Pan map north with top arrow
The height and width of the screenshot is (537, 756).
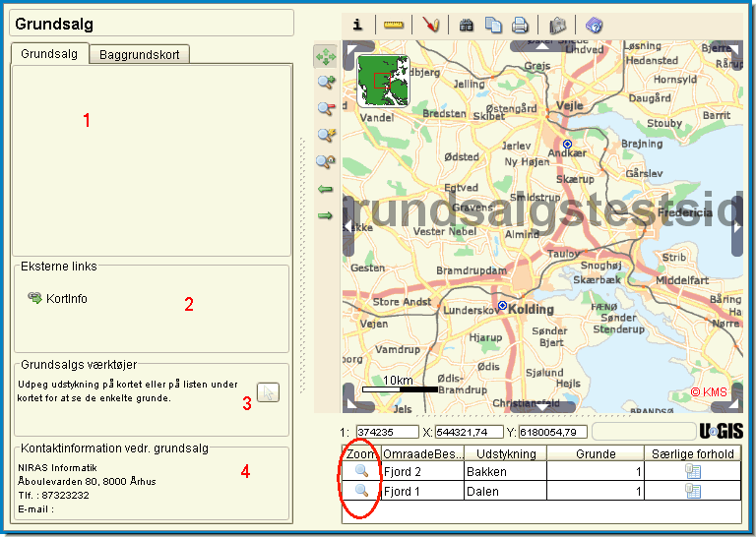coord(542,46)
